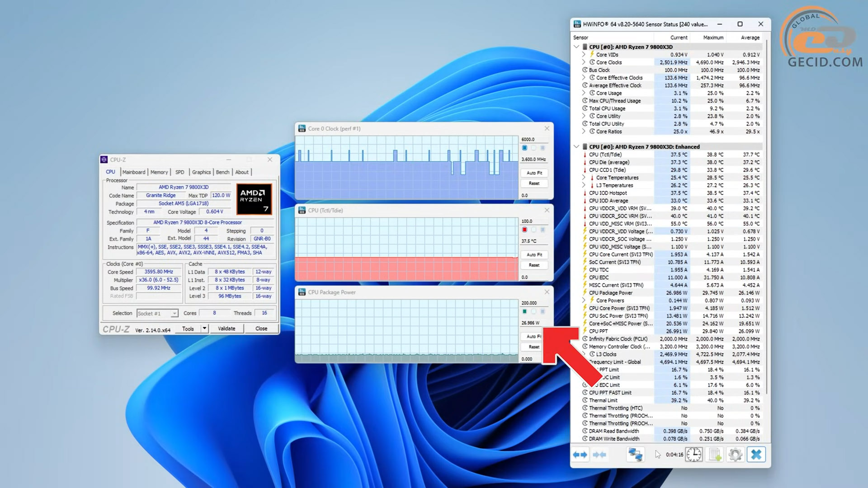Image resolution: width=868 pixels, height=488 pixels.
Task: Expand the Core Powers row
Action: (584, 300)
